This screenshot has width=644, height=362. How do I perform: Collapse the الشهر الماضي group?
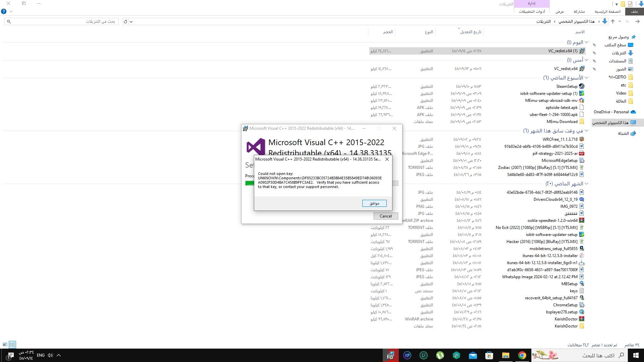pyautogui.click(x=586, y=184)
